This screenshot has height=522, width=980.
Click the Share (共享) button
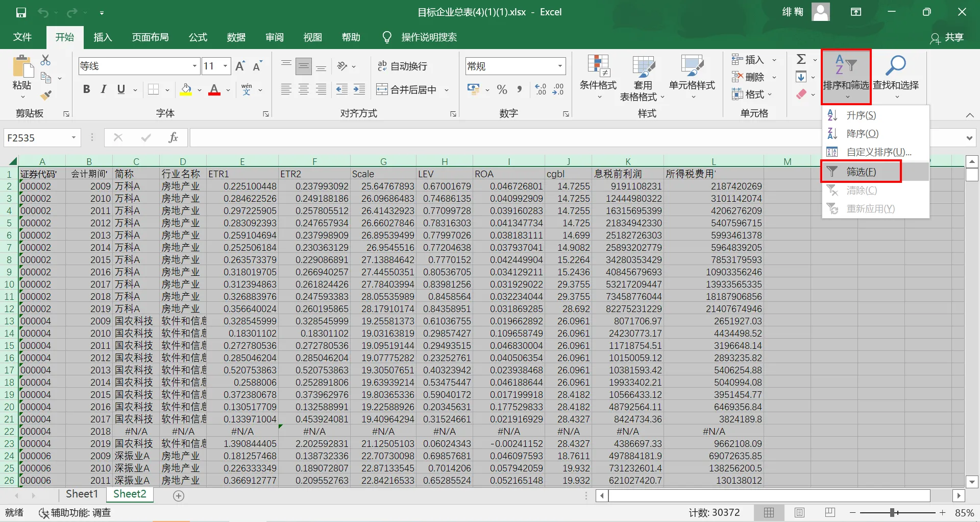pos(947,38)
